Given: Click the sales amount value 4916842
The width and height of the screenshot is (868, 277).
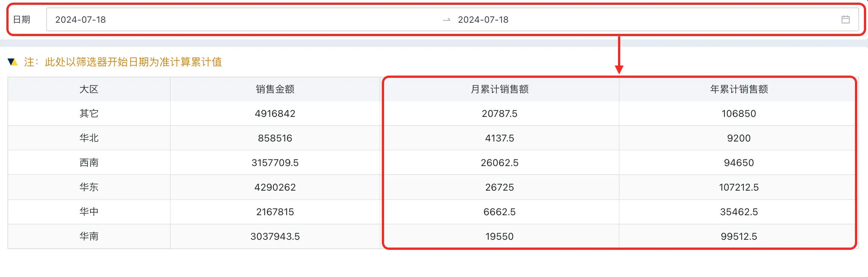Looking at the screenshot, I should [x=275, y=114].
